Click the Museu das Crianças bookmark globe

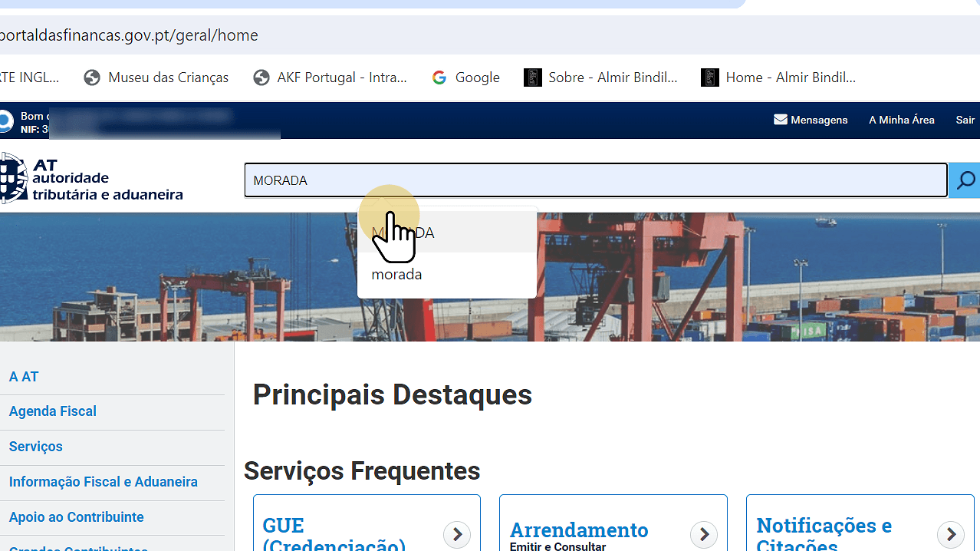[x=92, y=78]
